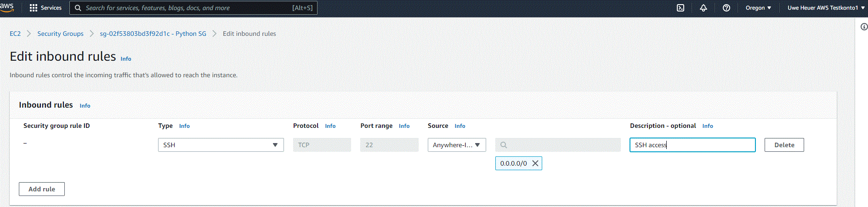The width and height of the screenshot is (868, 207).
Task: Go to EC2 breadcrumb
Action: (15, 34)
